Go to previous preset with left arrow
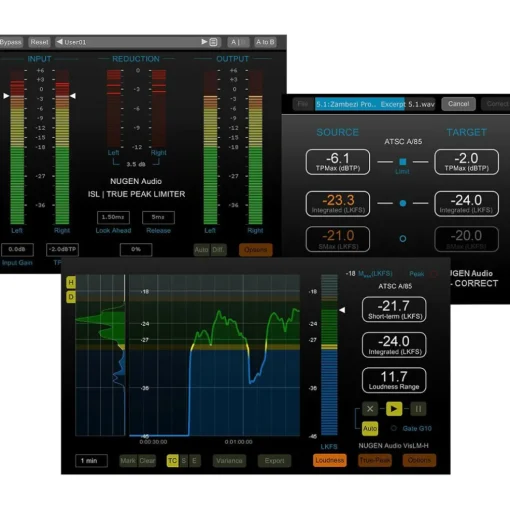The width and height of the screenshot is (510, 510). 60,42
